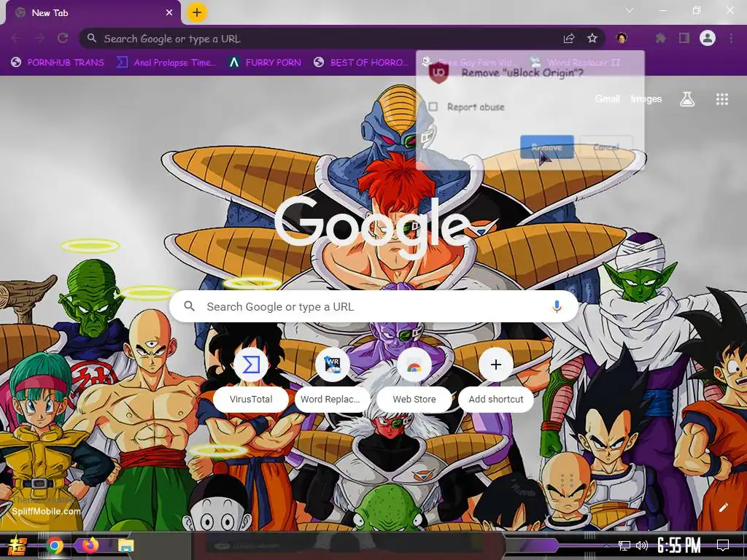747x560 pixels.
Task: Customize this page pencil icon
Action: coord(723,507)
